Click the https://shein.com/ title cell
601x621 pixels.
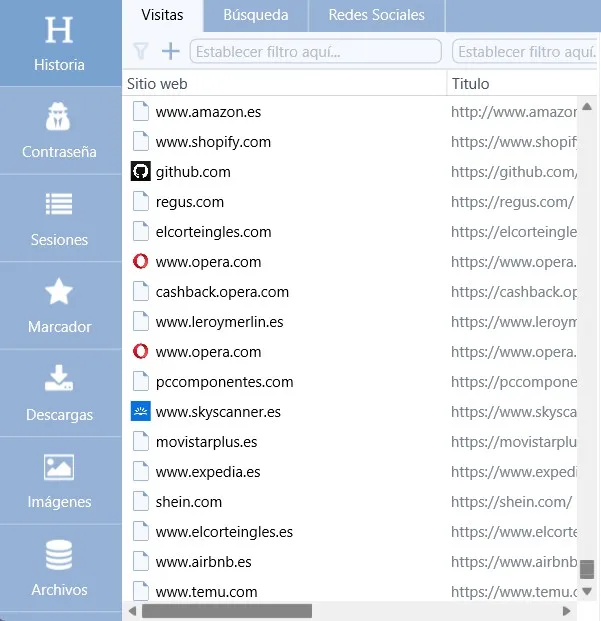[511, 502]
